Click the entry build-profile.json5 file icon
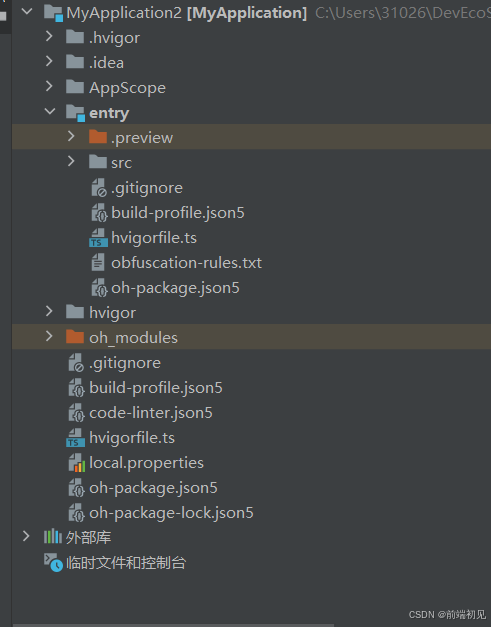Screen dimensions: 491x627 point(99,213)
